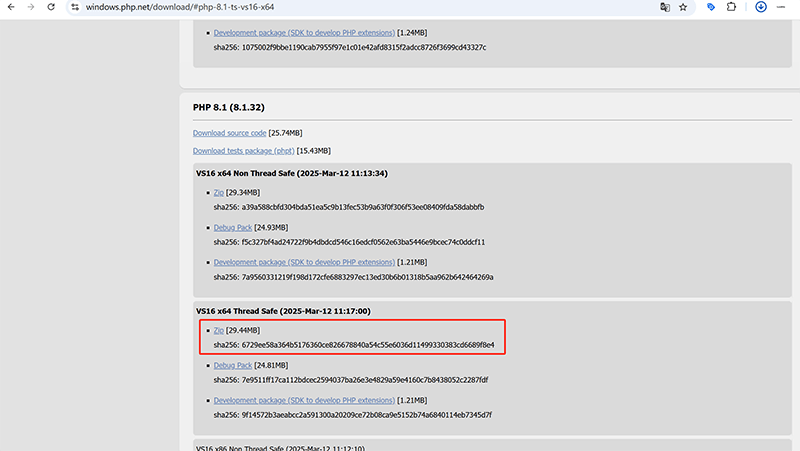Click the VS16 x64 Non Thread Safe heading
This screenshot has height=451, width=800.
tap(292, 173)
